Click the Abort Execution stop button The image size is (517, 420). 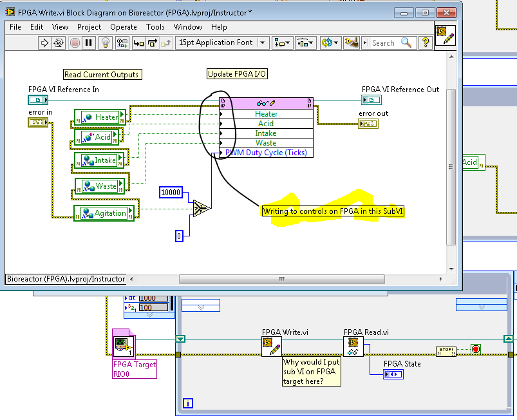click(75, 43)
